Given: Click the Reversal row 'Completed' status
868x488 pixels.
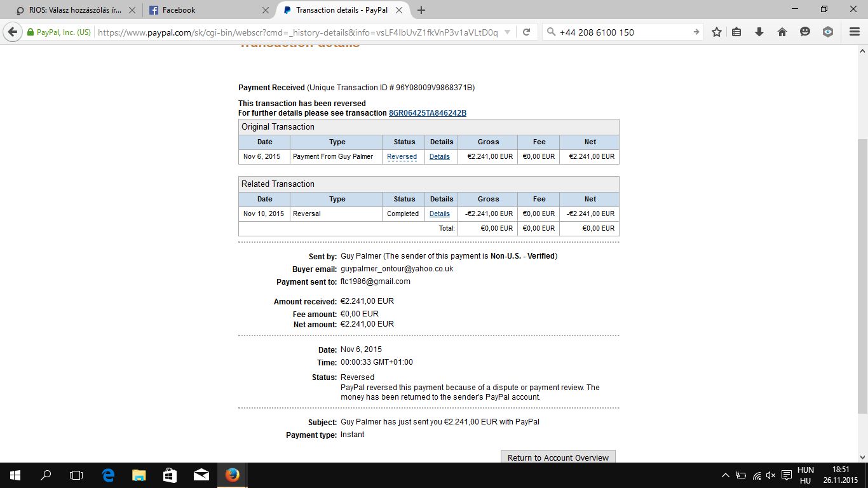Looking at the screenshot, I should [x=403, y=213].
